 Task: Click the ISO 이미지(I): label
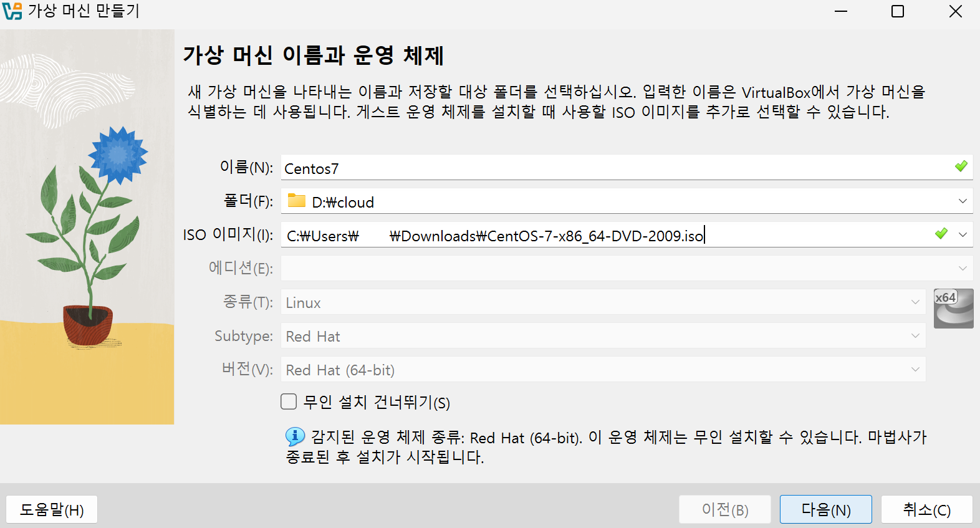click(228, 234)
